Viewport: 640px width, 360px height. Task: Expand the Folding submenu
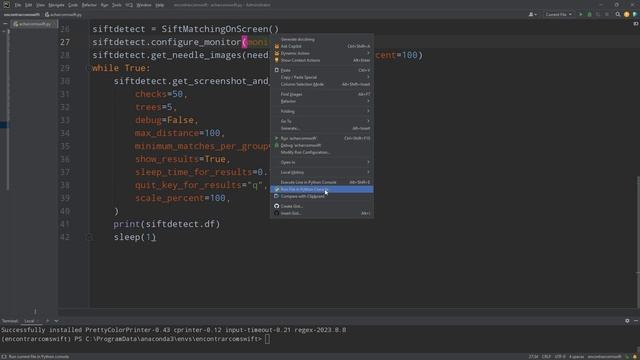[x=322, y=111]
